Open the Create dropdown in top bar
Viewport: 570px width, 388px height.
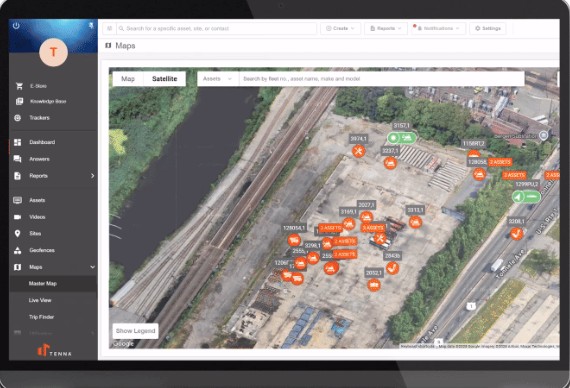tap(340, 28)
